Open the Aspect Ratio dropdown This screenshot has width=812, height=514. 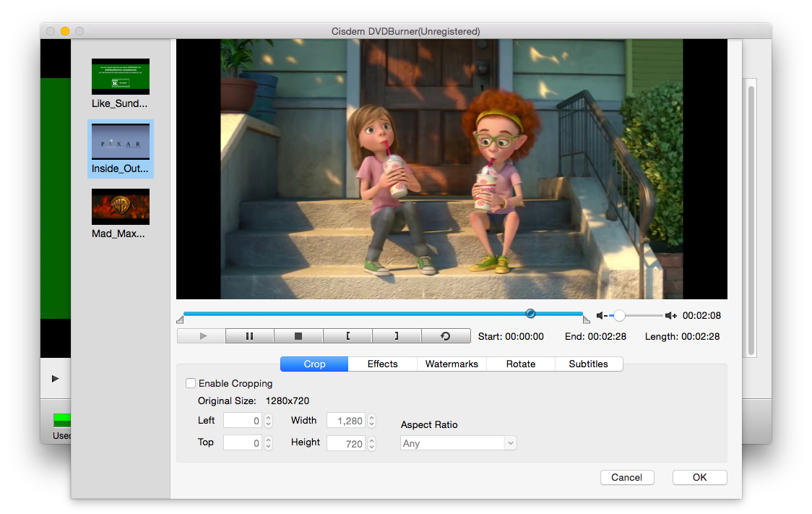[x=458, y=443]
